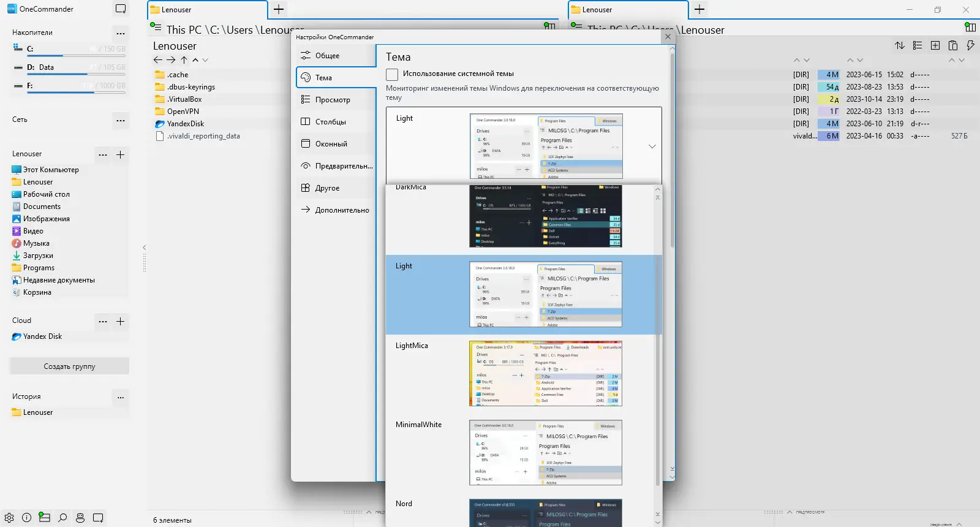Image resolution: width=980 pixels, height=527 pixels.
Task: Go up one folder in left pane
Action: pos(184,60)
